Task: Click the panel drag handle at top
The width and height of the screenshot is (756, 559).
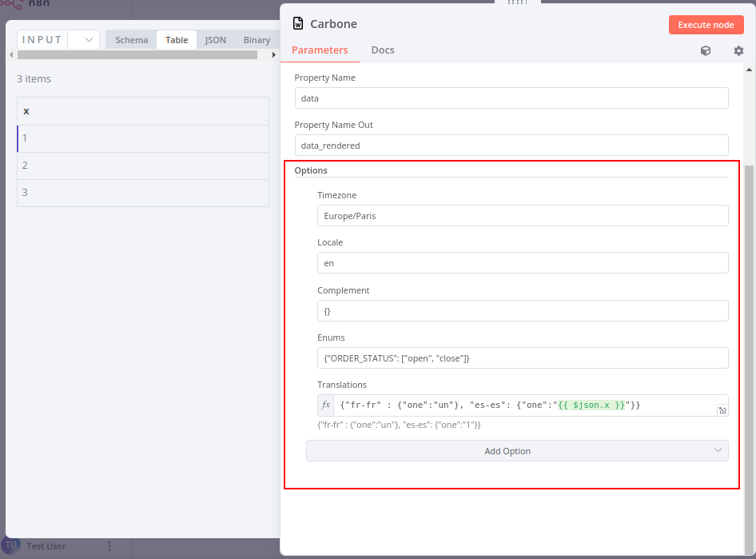Action: point(517,2)
